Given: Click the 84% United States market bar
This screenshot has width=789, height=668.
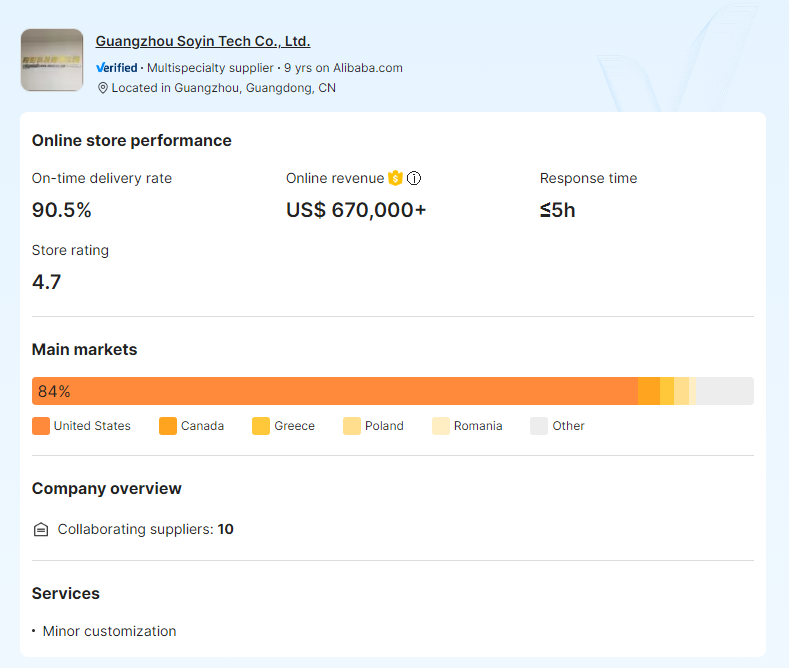Looking at the screenshot, I should [335, 391].
